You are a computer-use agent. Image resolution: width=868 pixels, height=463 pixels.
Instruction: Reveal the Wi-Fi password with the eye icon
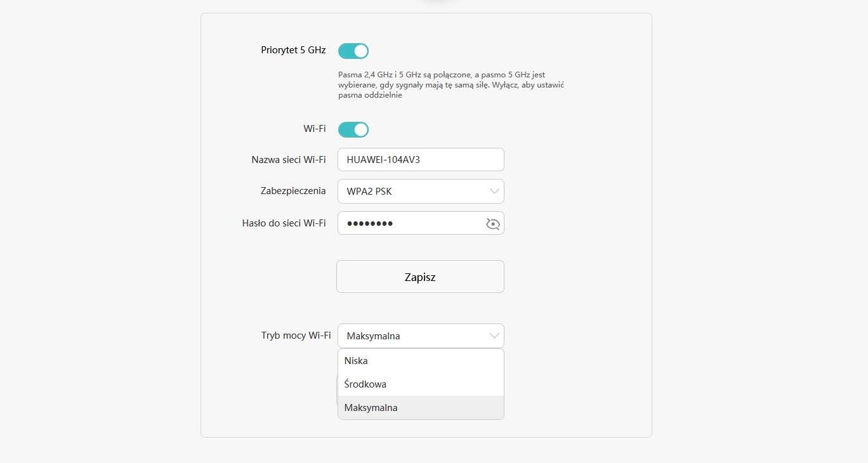(x=493, y=224)
